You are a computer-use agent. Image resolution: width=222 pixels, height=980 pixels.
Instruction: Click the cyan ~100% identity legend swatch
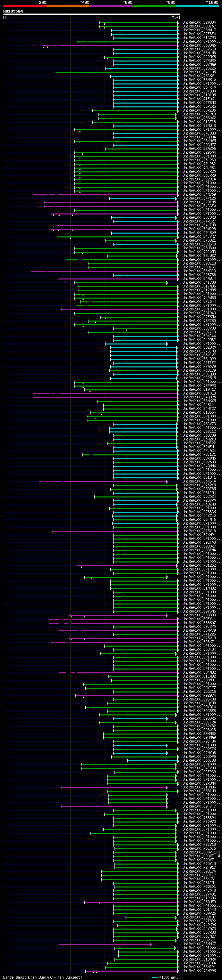point(197,6)
